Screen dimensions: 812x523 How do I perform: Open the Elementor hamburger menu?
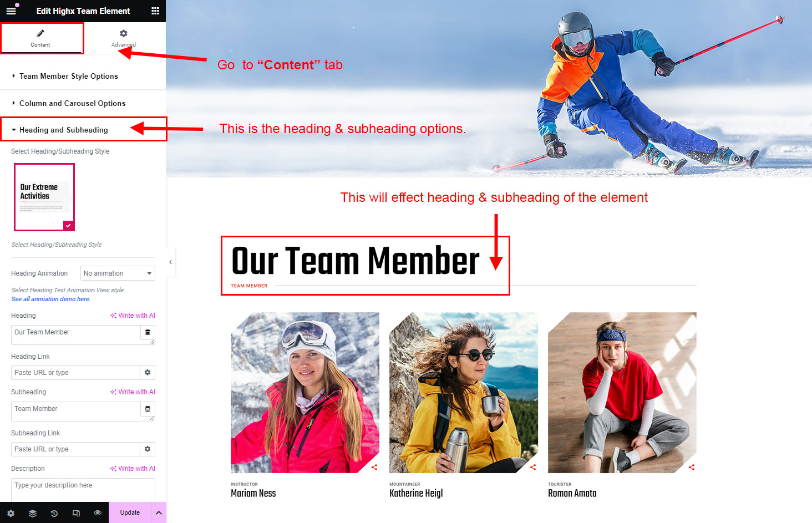coord(11,11)
